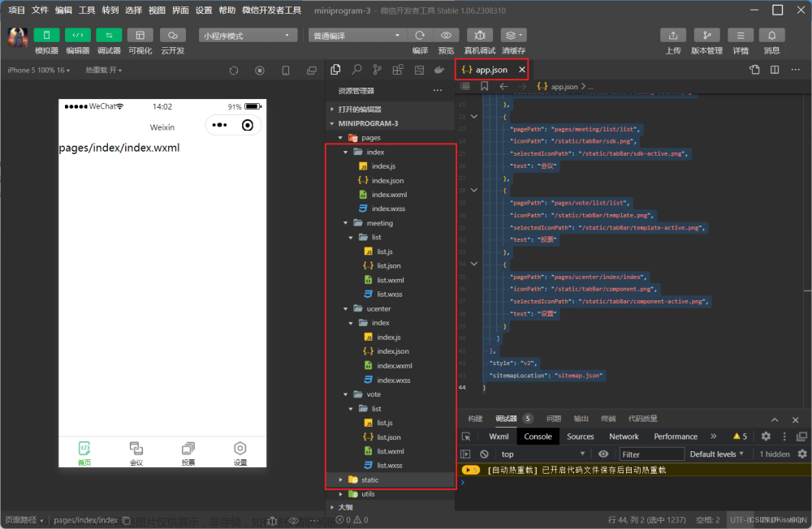Toggle simulator device frame icon
The image size is (812, 529).
(x=285, y=71)
